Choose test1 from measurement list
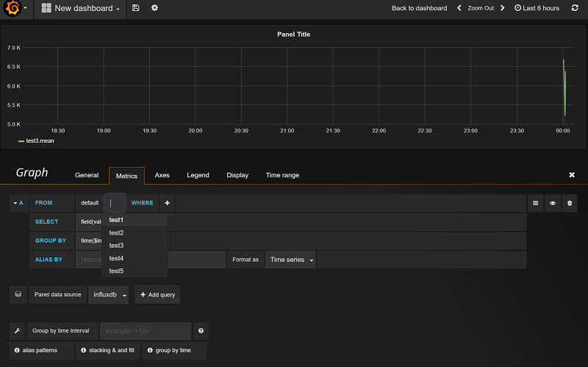 (x=135, y=220)
